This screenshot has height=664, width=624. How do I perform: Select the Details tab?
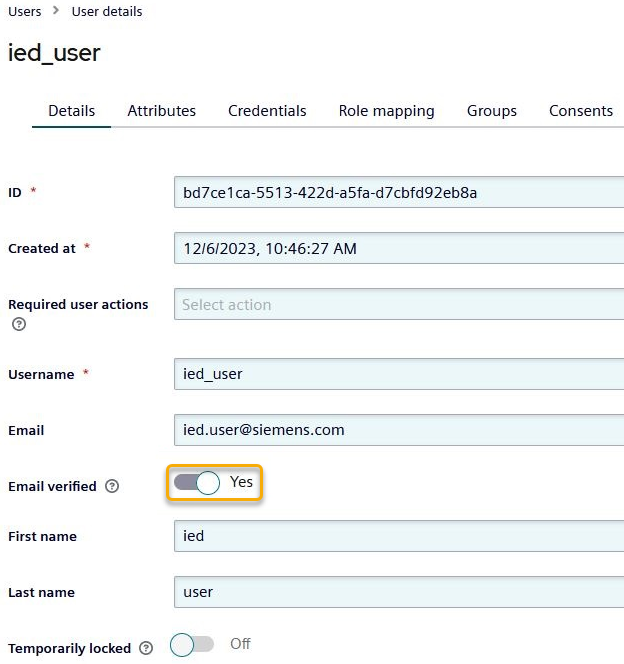(x=72, y=111)
